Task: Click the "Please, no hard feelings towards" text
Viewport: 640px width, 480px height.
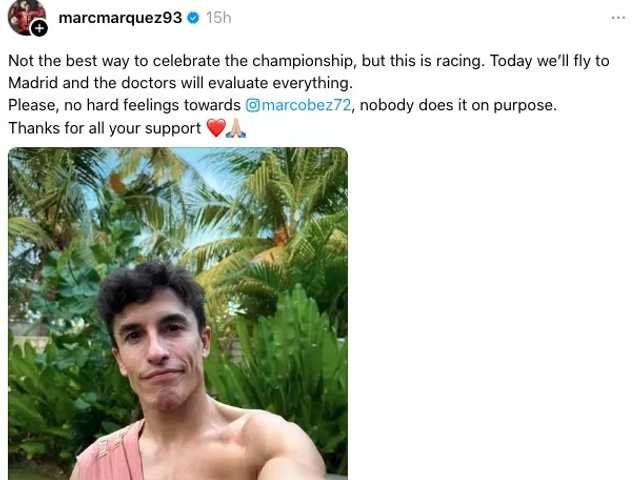Action: (124, 105)
